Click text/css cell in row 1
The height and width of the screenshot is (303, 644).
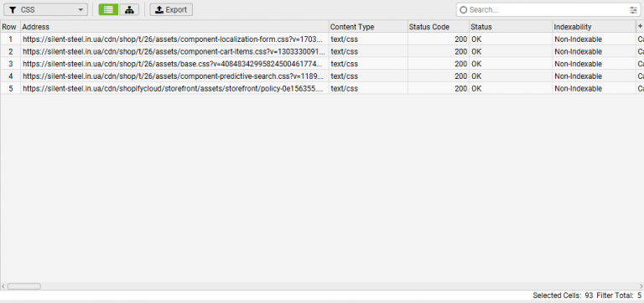coord(368,39)
